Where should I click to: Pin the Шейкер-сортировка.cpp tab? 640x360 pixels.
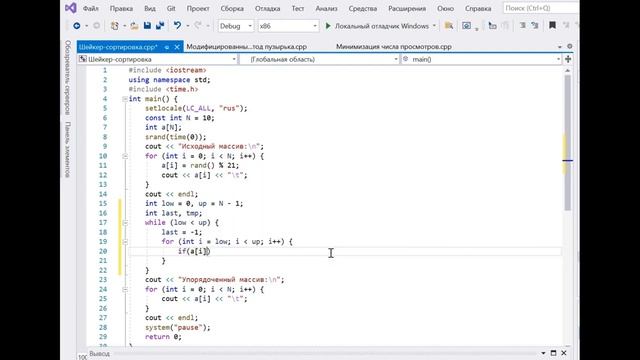pos(167,47)
